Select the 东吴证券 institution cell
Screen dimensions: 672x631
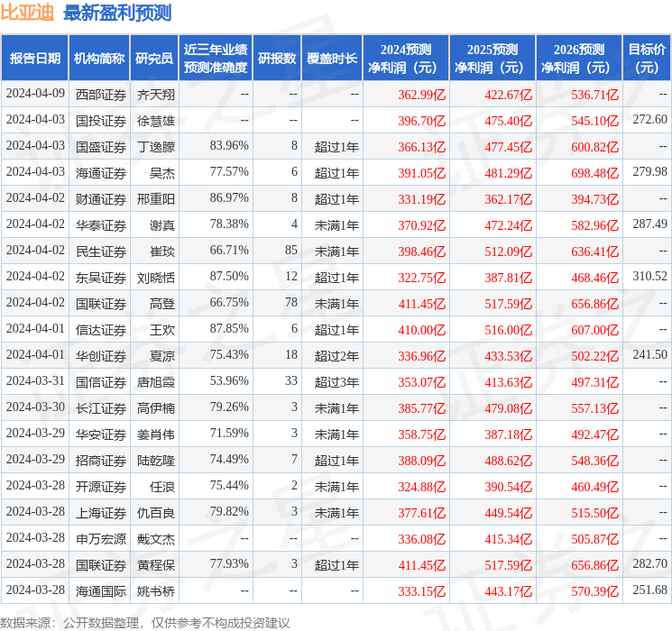tap(101, 278)
